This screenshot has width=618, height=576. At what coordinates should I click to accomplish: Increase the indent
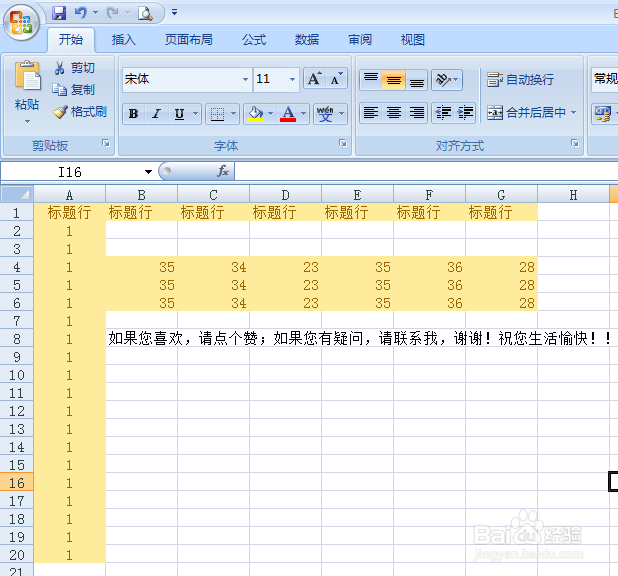(x=465, y=113)
